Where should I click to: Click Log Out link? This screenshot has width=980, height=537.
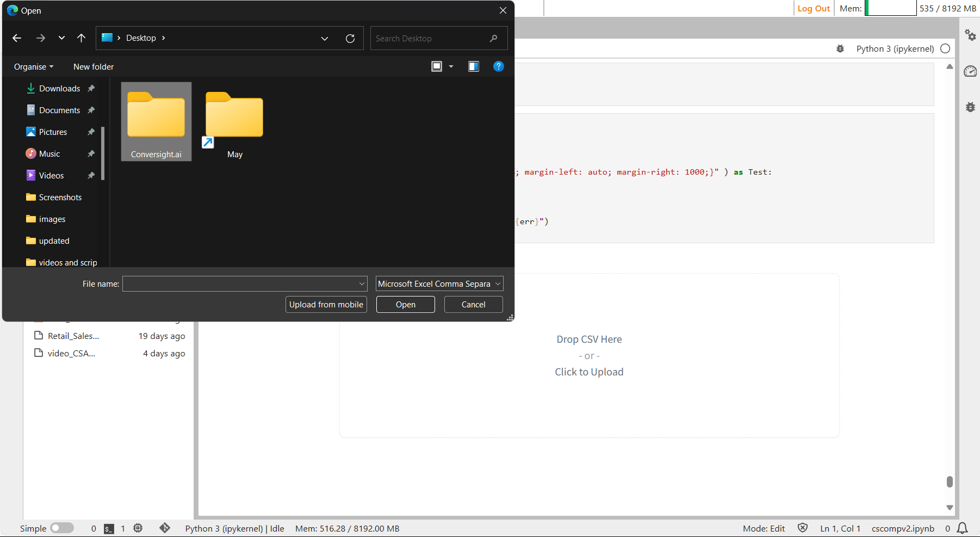[814, 8]
